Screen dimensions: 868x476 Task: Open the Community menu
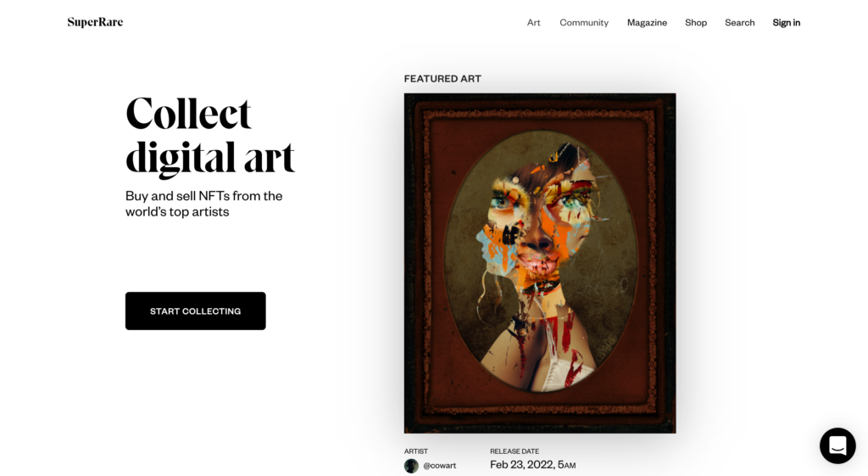(584, 23)
